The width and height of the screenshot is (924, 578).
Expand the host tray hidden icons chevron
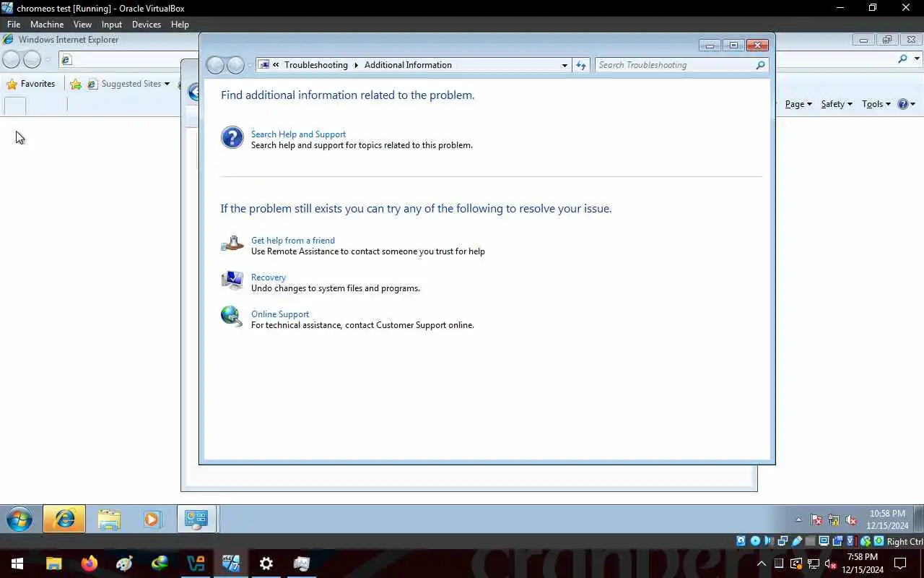coord(762,564)
